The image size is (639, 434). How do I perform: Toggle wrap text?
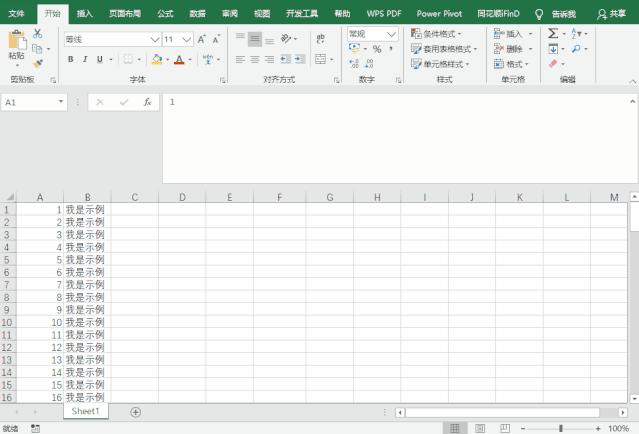pos(321,39)
